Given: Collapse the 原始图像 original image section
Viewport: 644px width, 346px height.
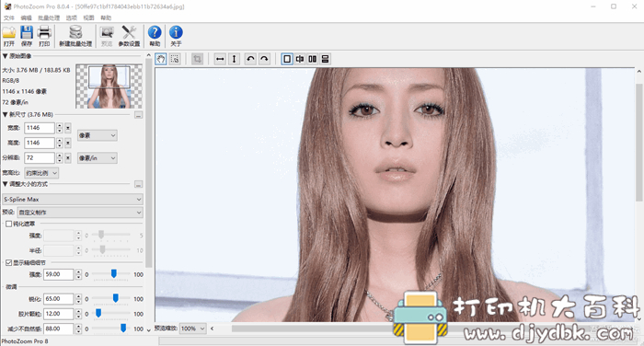Looking at the screenshot, I should pyautogui.click(x=6, y=56).
